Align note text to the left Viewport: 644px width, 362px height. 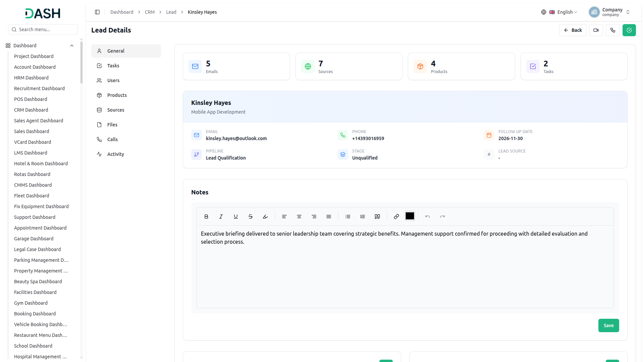(x=284, y=217)
